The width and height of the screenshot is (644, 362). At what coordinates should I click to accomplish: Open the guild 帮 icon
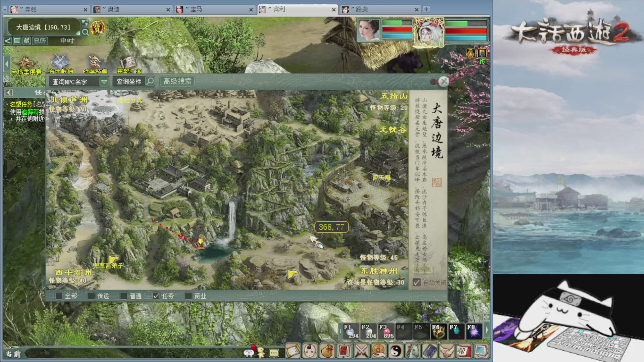pyautogui.click(x=464, y=351)
